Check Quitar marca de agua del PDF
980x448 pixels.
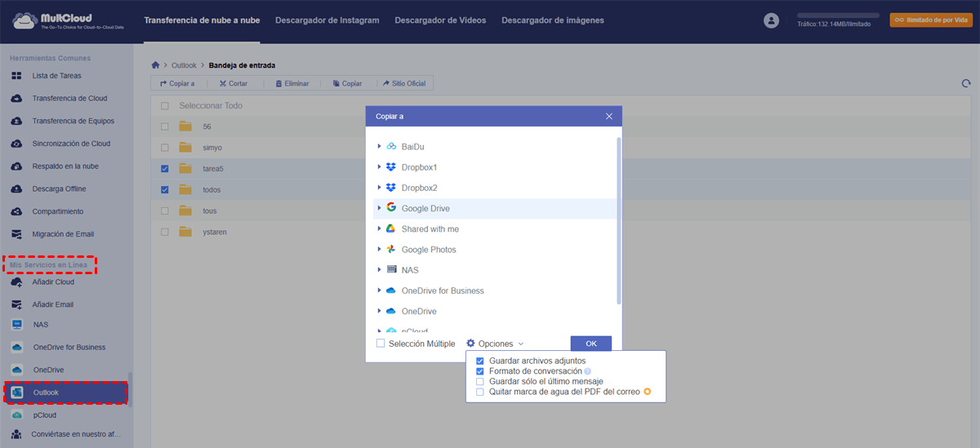(480, 393)
